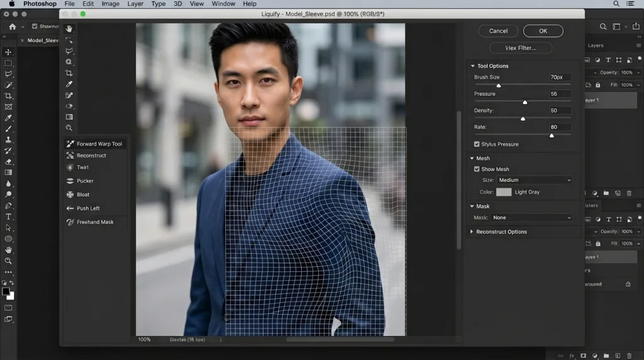The height and width of the screenshot is (360, 644).
Task: Open macOS Spotlight search in menu bar
Action: coord(616,4)
